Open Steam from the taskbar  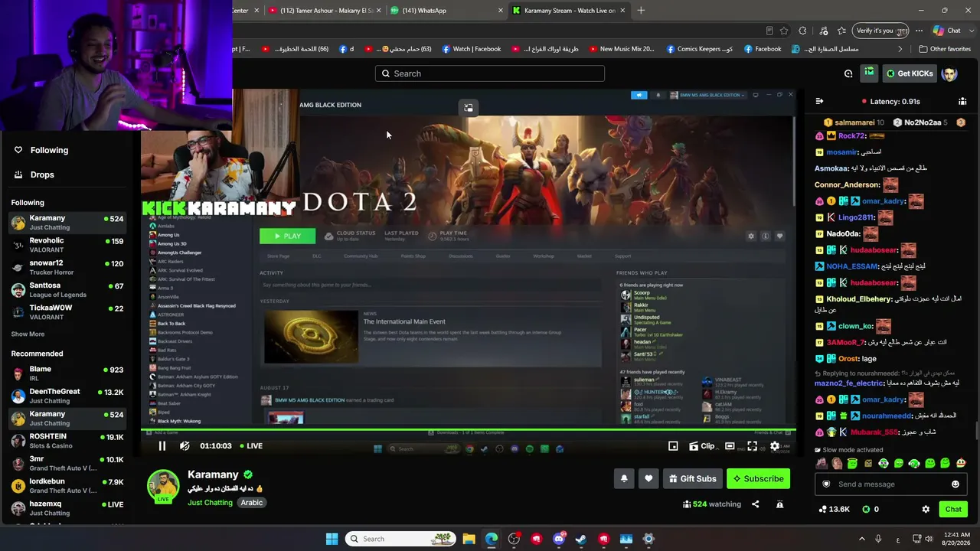tap(581, 539)
